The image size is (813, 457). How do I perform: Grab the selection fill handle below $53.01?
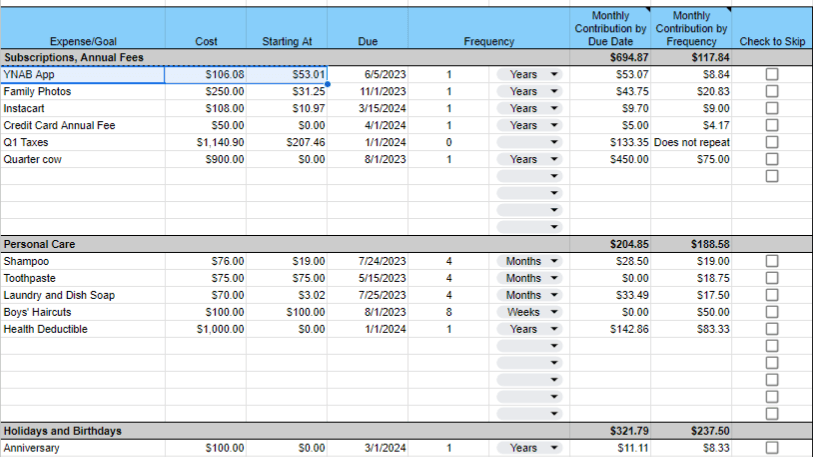pyautogui.click(x=327, y=84)
